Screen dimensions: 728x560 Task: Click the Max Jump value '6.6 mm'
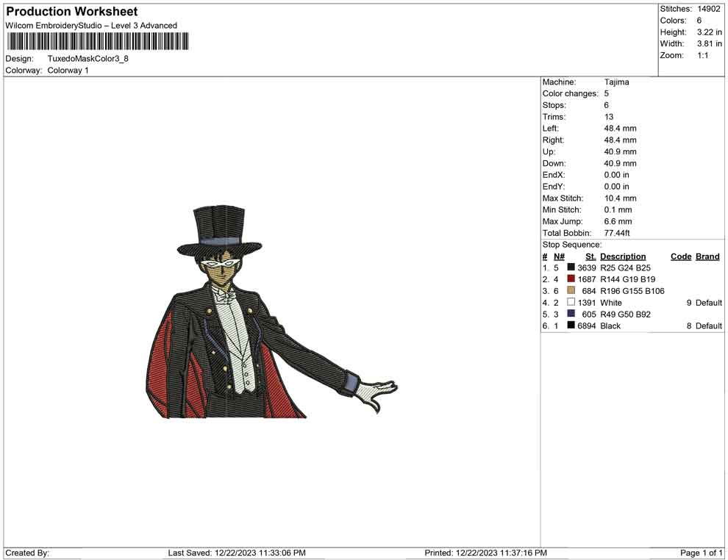point(618,221)
